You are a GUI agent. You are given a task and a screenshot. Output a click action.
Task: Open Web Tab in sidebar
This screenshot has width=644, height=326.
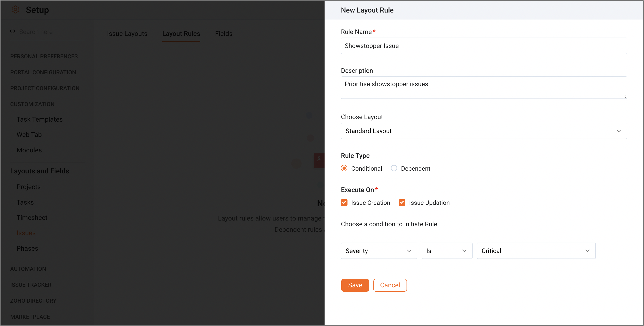29,135
